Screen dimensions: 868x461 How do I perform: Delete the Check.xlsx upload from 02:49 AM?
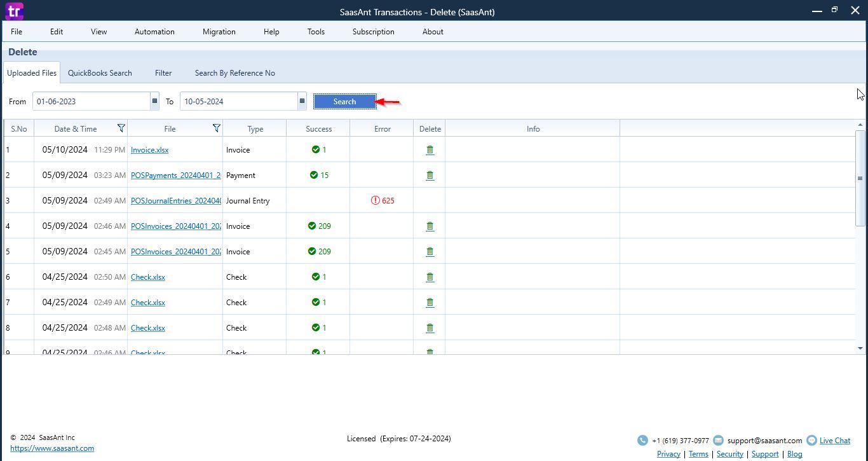(x=430, y=303)
